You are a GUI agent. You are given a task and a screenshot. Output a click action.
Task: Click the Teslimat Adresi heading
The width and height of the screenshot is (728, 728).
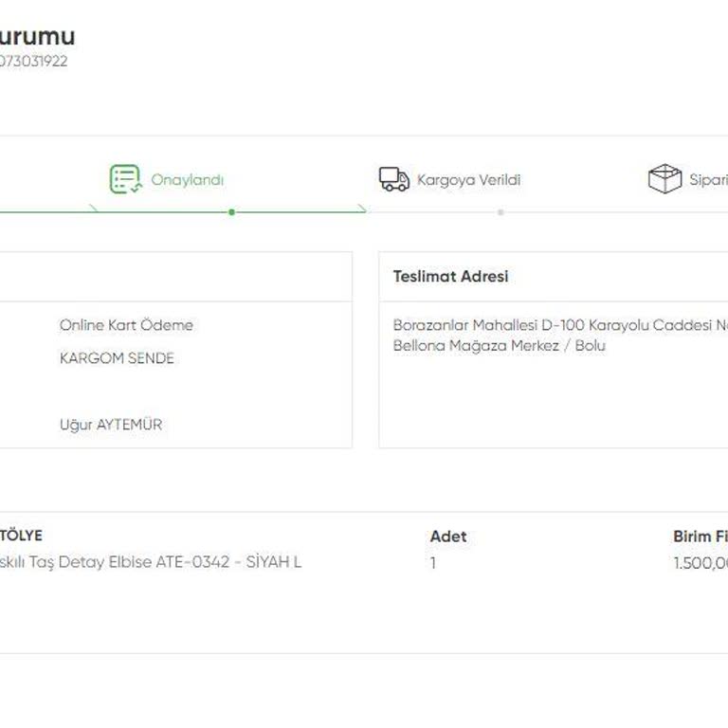450,277
